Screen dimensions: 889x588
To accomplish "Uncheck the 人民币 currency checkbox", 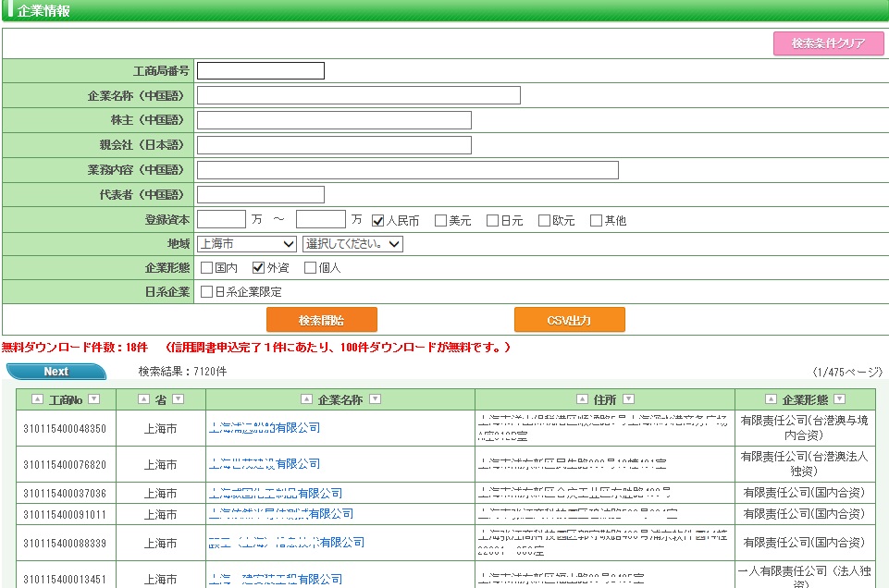I will point(378,220).
